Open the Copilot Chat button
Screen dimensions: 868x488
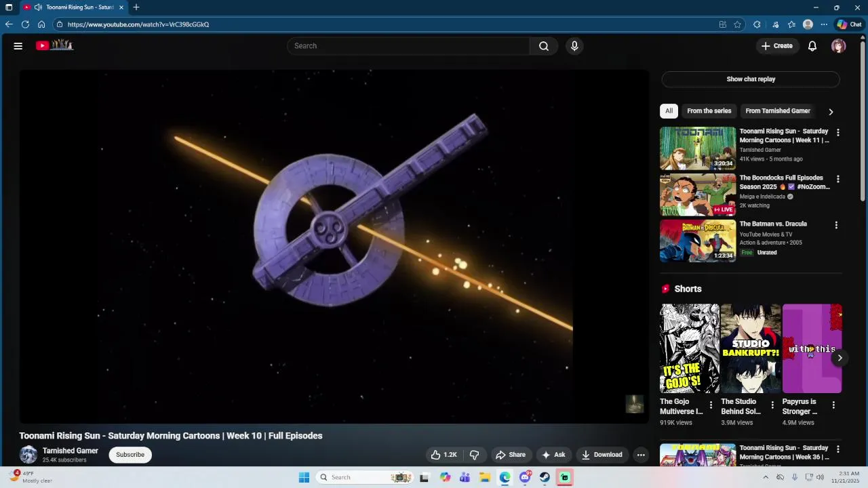pyautogui.click(x=850, y=24)
